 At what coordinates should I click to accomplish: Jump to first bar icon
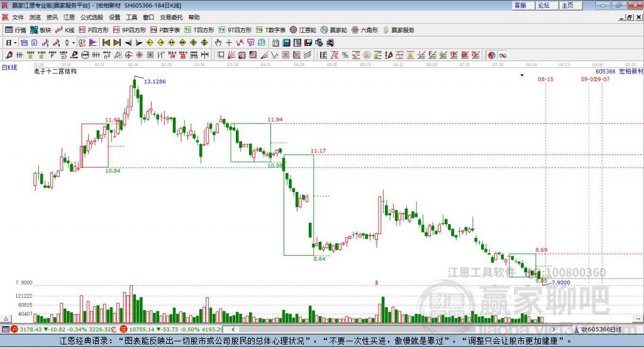point(106,43)
